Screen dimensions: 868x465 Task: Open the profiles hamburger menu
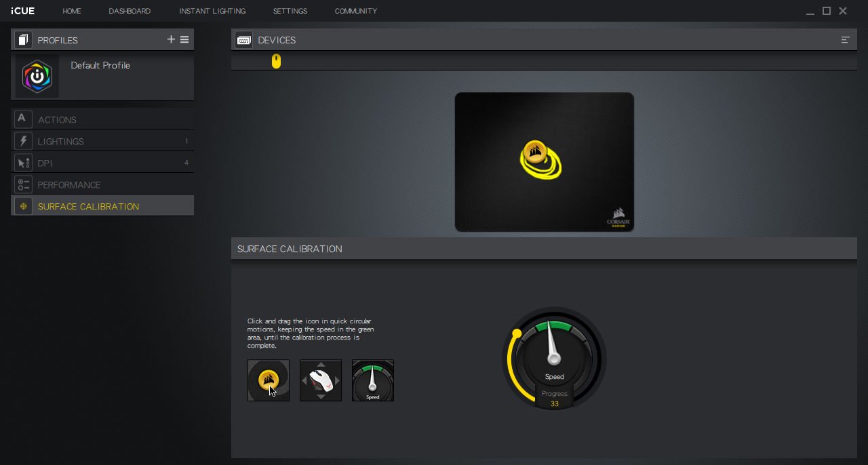(184, 39)
